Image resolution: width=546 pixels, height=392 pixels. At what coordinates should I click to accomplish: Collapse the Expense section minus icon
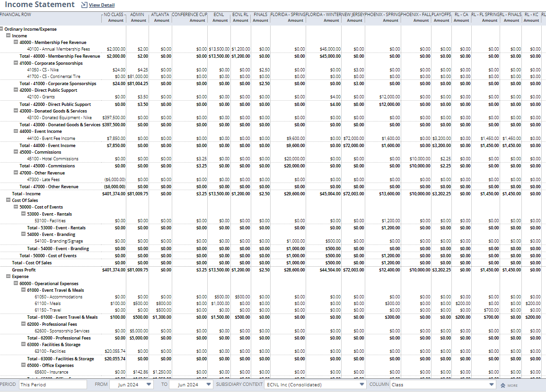click(x=8, y=277)
